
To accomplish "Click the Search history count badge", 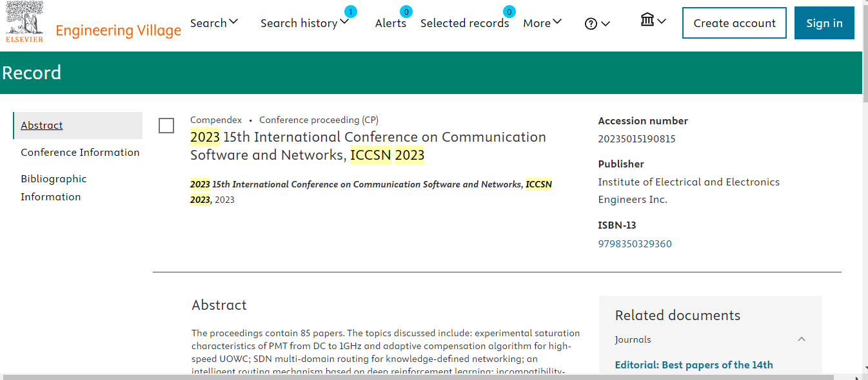I will [x=350, y=12].
